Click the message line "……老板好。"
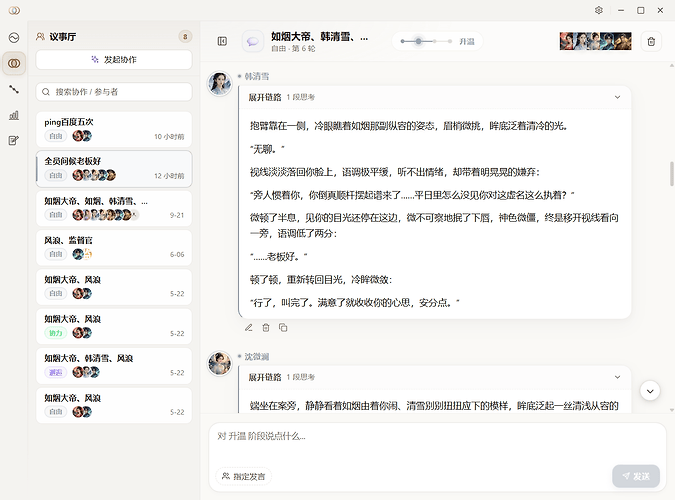 (x=279, y=256)
